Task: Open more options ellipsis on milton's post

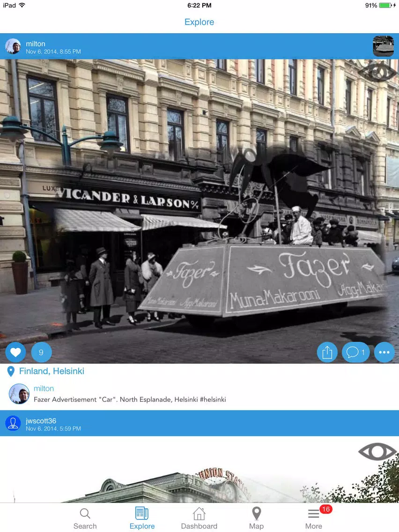Action: point(384,352)
